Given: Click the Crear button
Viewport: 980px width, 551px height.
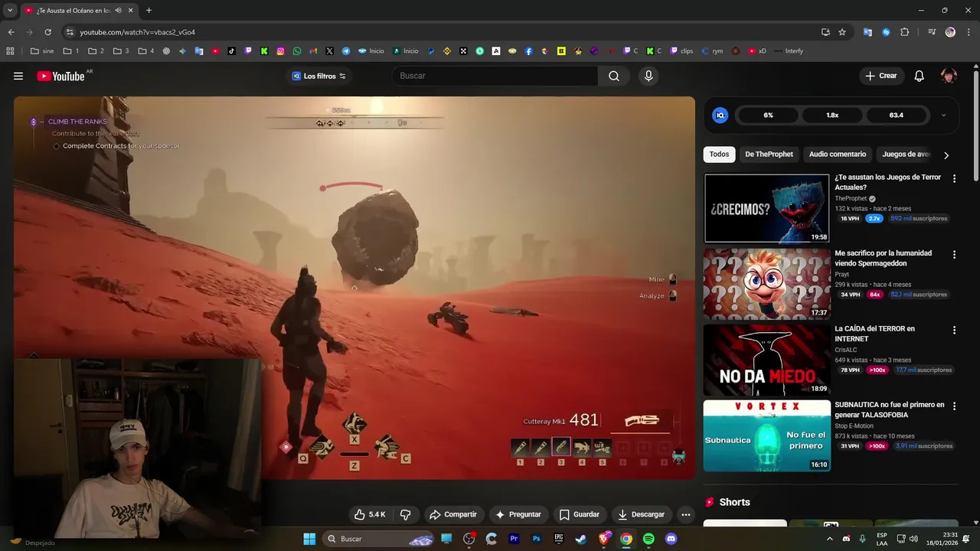Looking at the screenshot, I should point(881,76).
